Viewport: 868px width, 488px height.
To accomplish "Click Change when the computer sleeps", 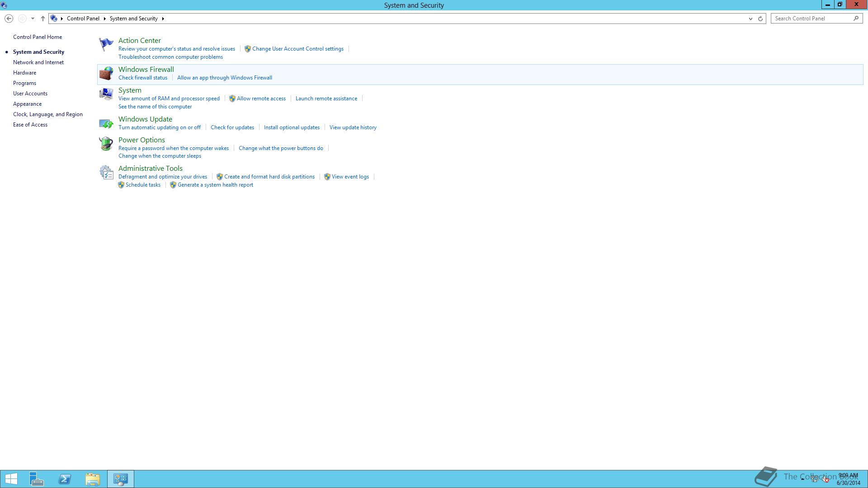I will tap(160, 156).
